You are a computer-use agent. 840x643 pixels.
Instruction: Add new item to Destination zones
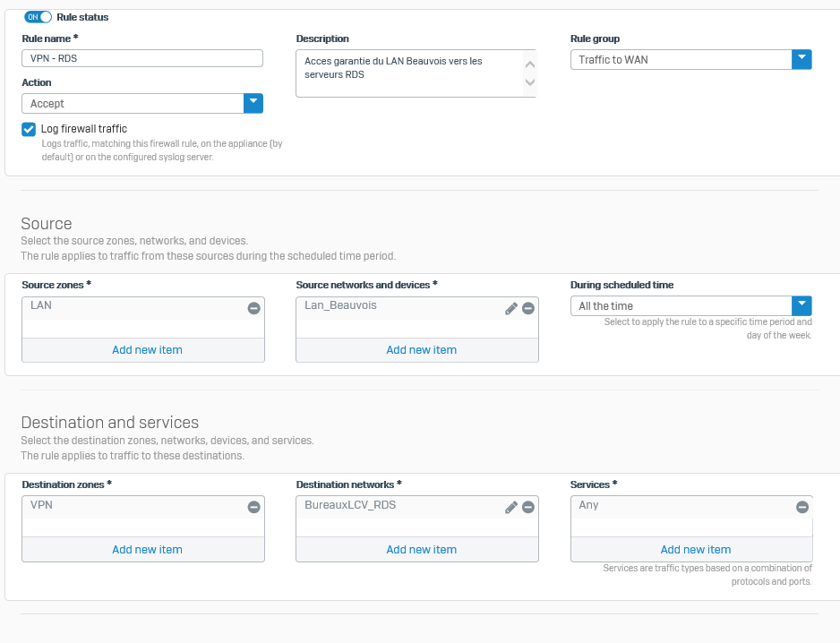148,550
